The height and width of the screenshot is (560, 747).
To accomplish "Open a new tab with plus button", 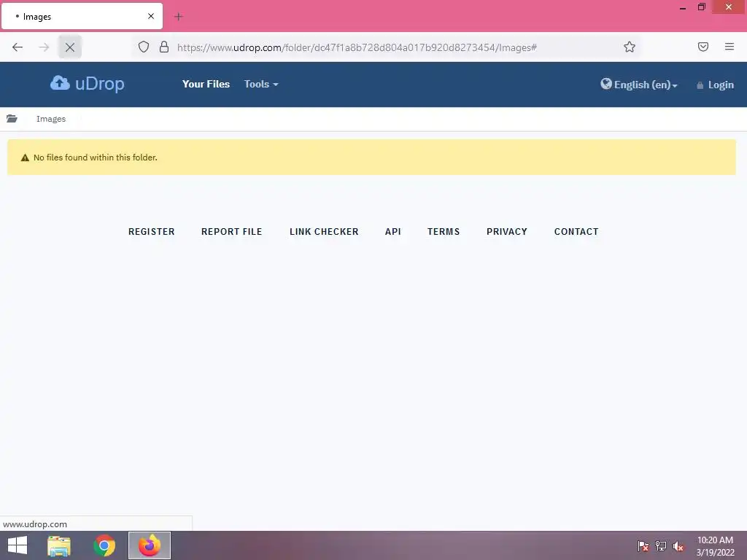I will point(179,17).
